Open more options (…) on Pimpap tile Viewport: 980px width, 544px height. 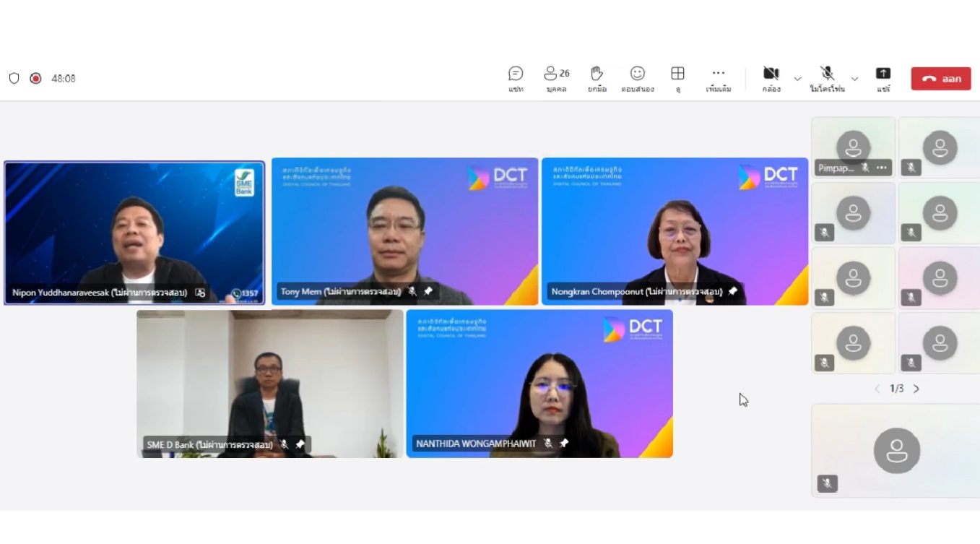[882, 168]
